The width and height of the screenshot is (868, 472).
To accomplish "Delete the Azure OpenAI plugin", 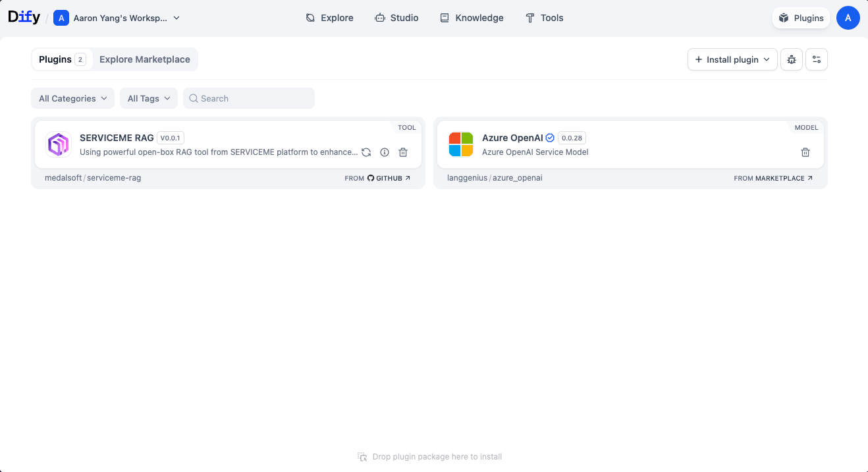I will click(x=805, y=152).
